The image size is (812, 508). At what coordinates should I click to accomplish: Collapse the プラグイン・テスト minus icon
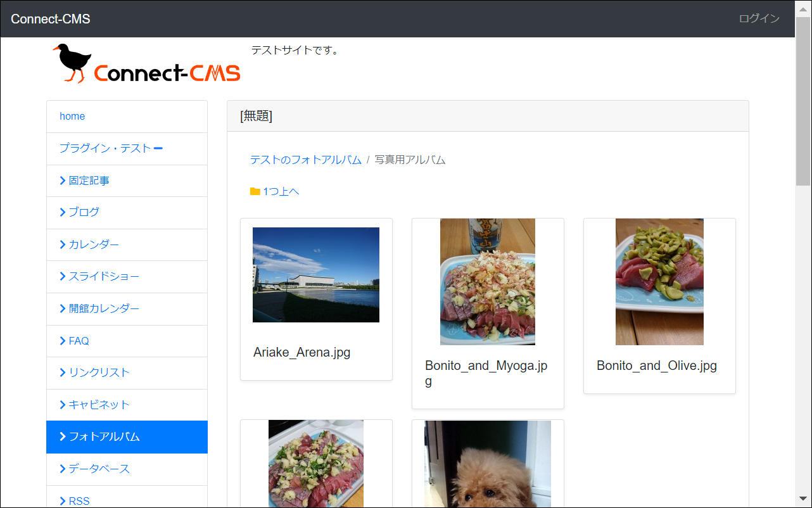(158, 149)
